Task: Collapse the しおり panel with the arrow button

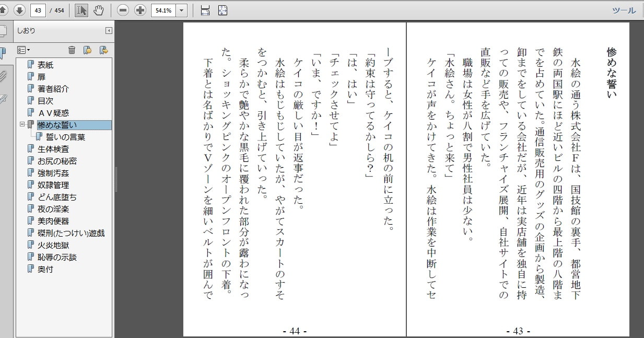Action: (x=109, y=31)
